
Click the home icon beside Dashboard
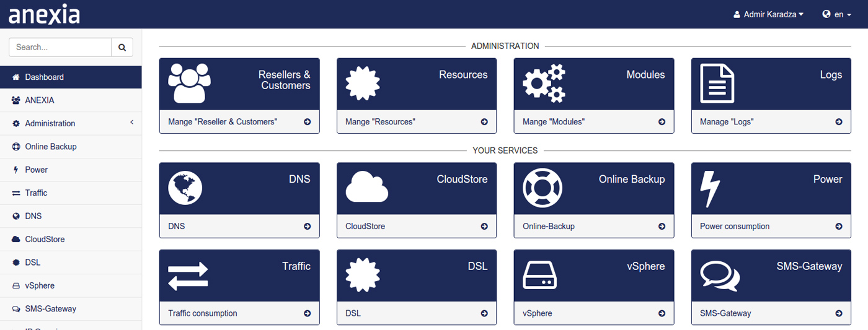coord(16,77)
